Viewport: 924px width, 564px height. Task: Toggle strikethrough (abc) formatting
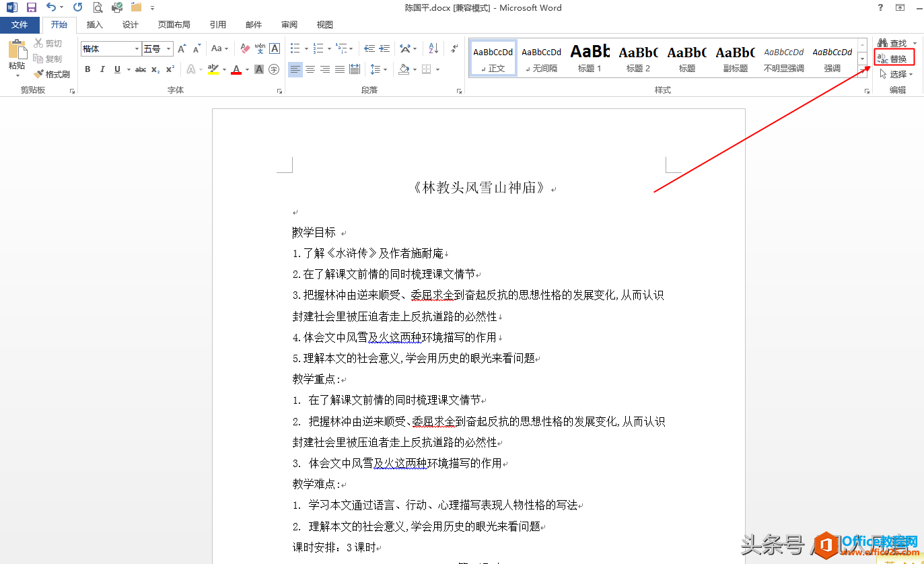click(141, 69)
